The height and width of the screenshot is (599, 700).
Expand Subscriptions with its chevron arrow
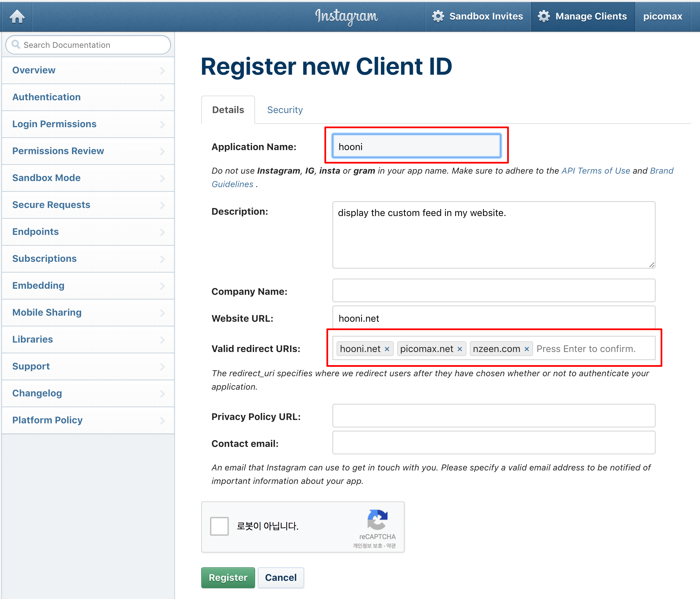pos(162,259)
